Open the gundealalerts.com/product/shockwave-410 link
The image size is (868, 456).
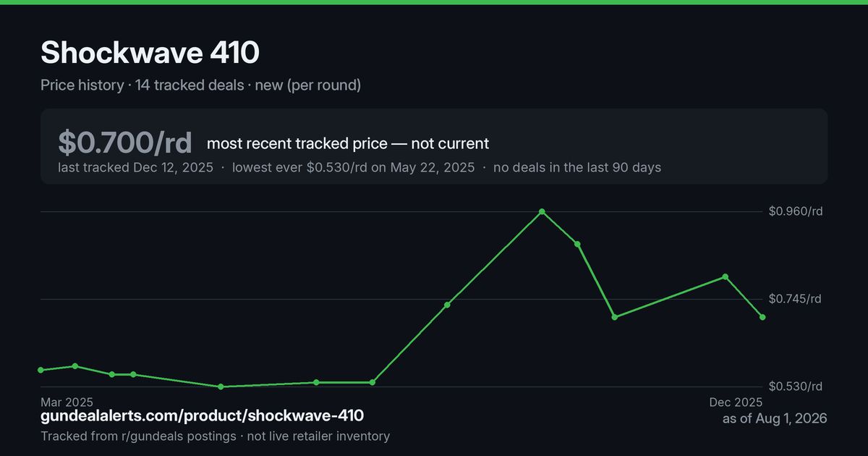coord(202,415)
